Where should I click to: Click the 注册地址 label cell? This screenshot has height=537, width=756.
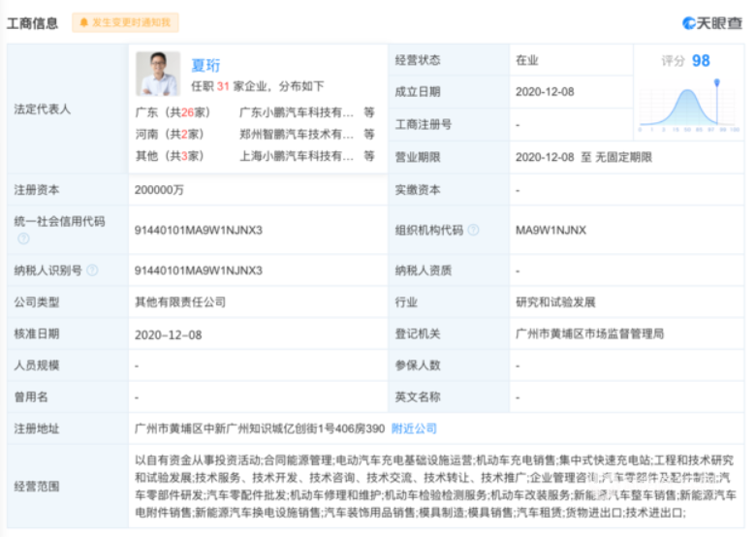pos(68,428)
